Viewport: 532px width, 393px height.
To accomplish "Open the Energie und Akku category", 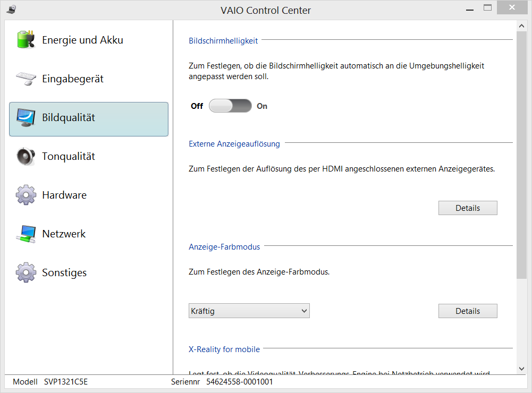I will pos(82,40).
